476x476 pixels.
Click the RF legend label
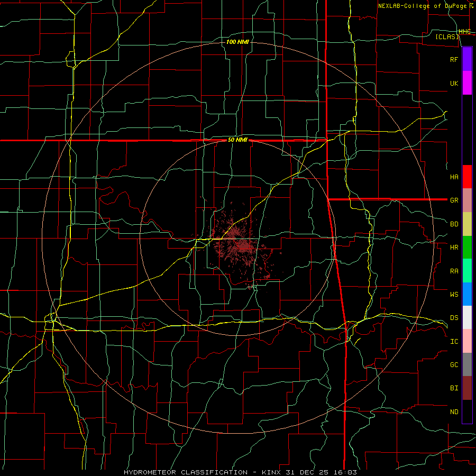(x=454, y=59)
